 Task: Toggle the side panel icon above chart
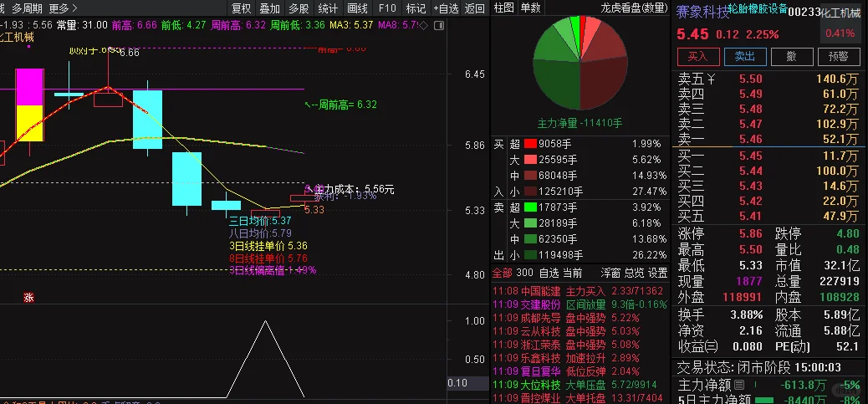438,25
